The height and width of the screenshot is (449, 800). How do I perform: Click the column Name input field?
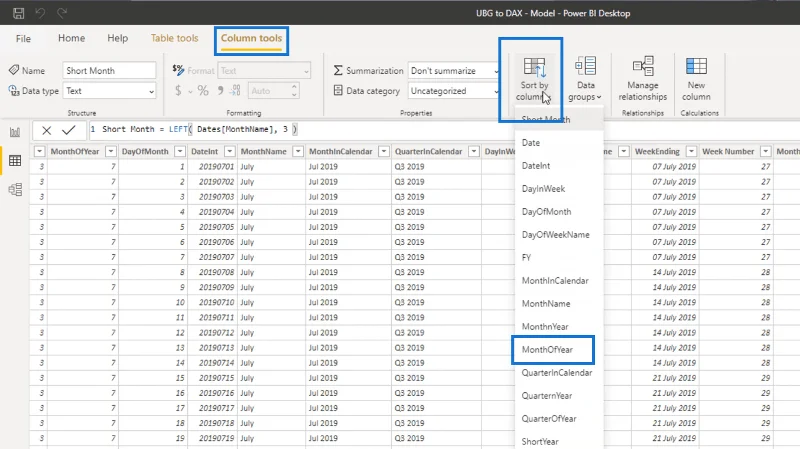click(109, 70)
